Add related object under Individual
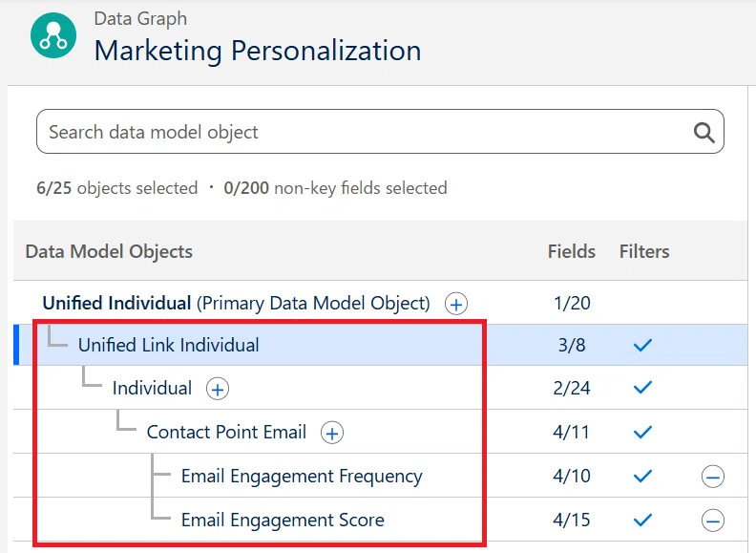The height and width of the screenshot is (553, 756). 218,389
